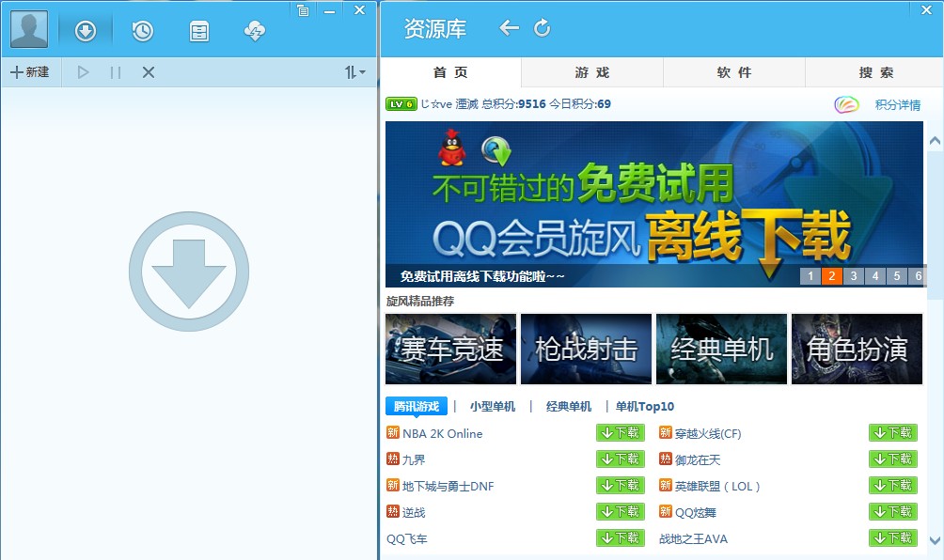The height and width of the screenshot is (560, 944).
Task: Open the mini-window menu icon in title bar
Action: [x=303, y=10]
